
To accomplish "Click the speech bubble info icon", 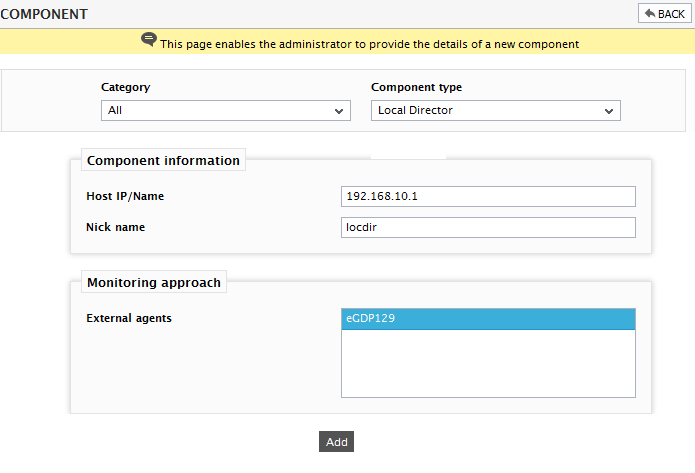I will pyautogui.click(x=149, y=39).
